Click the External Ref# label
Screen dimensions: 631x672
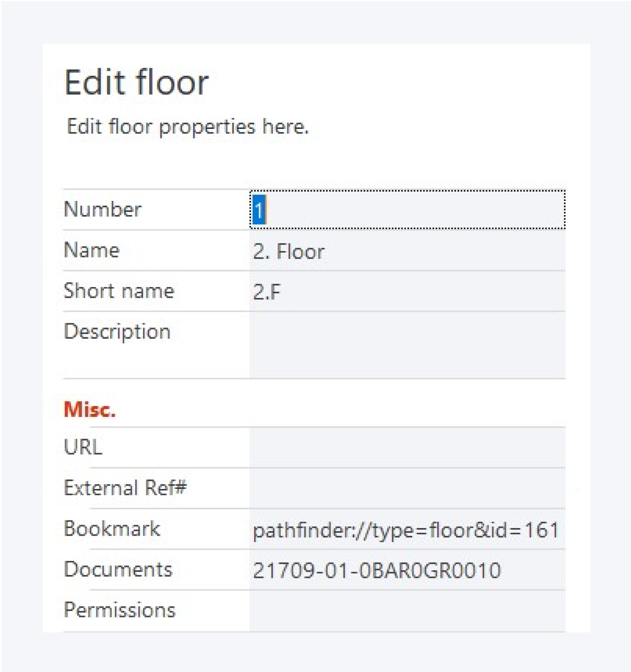coord(125,488)
